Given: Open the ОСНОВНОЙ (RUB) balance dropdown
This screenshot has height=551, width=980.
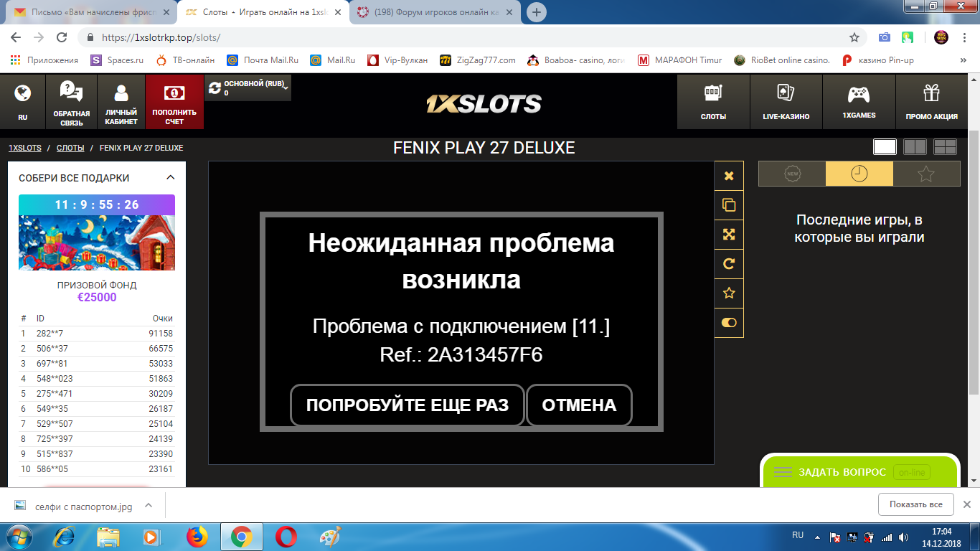Looking at the screenshot, I should (250, 88).
